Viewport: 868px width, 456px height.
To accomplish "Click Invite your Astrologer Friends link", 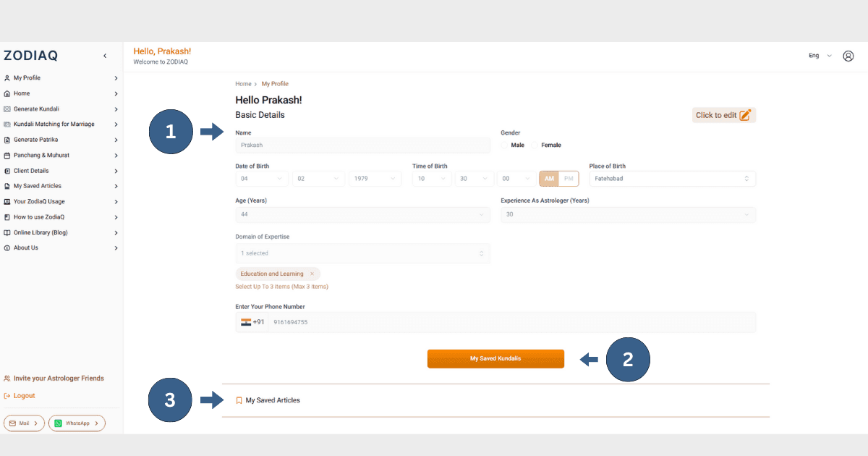I will click(x=54, y=379).
